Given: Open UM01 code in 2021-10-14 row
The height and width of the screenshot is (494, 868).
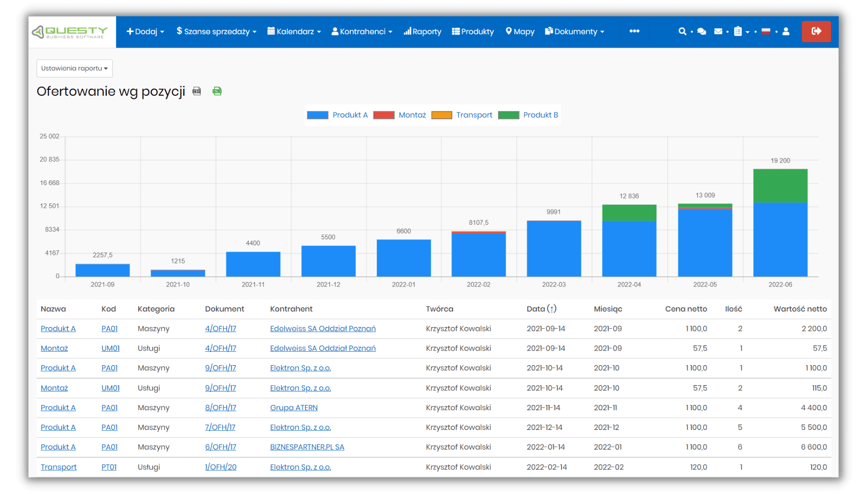Looking at the screenshot, I should (110, 388).
